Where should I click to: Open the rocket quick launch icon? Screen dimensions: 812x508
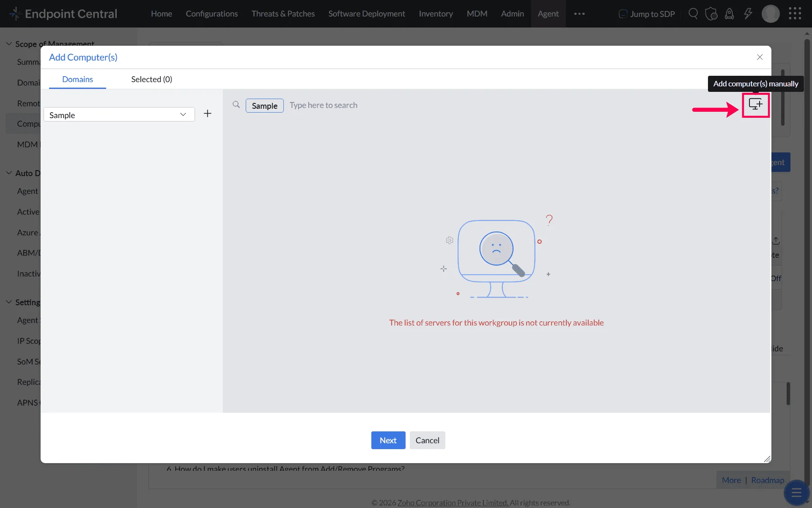(x=729, y=14)
